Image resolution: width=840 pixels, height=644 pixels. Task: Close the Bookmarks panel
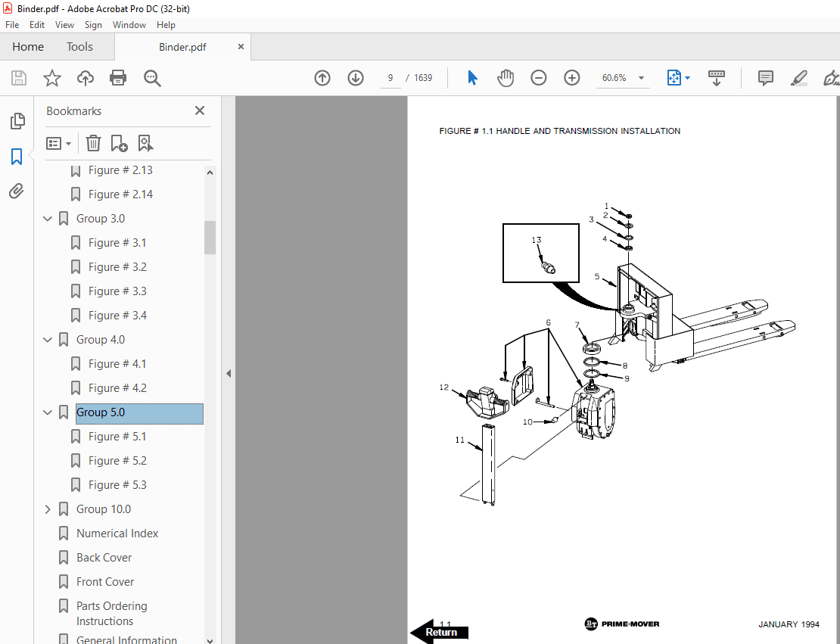pyautogui.click(x=199, y=110)
